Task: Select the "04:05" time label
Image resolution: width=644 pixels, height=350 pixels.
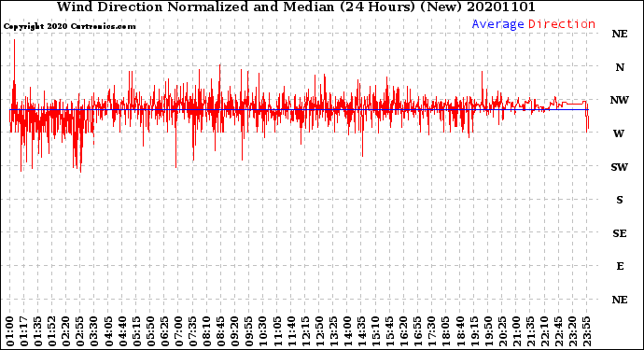Action: 108,331
